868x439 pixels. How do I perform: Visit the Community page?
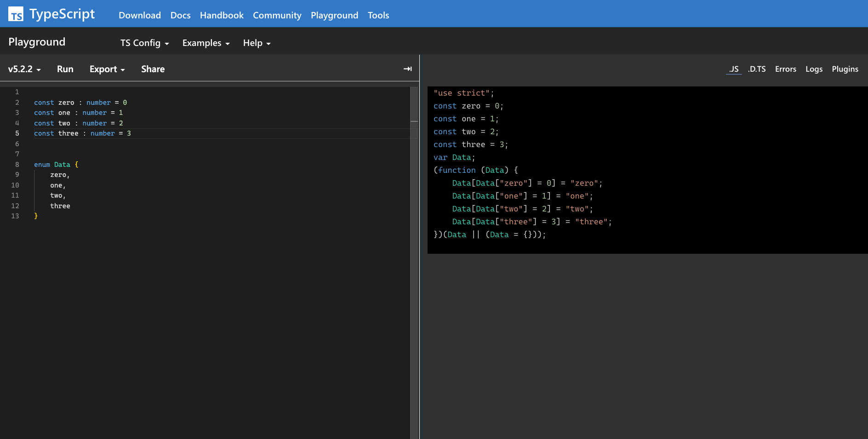pyautogui.click(x=277, y=15)
